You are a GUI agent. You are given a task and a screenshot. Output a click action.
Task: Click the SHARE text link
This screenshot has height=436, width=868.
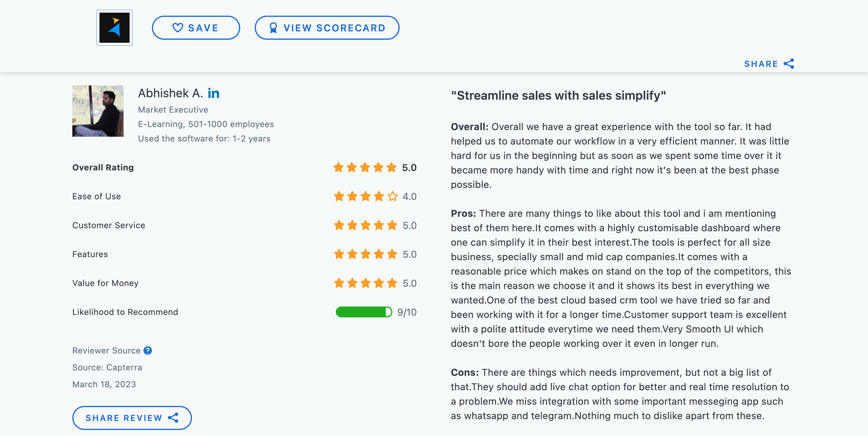click(761, 64)
